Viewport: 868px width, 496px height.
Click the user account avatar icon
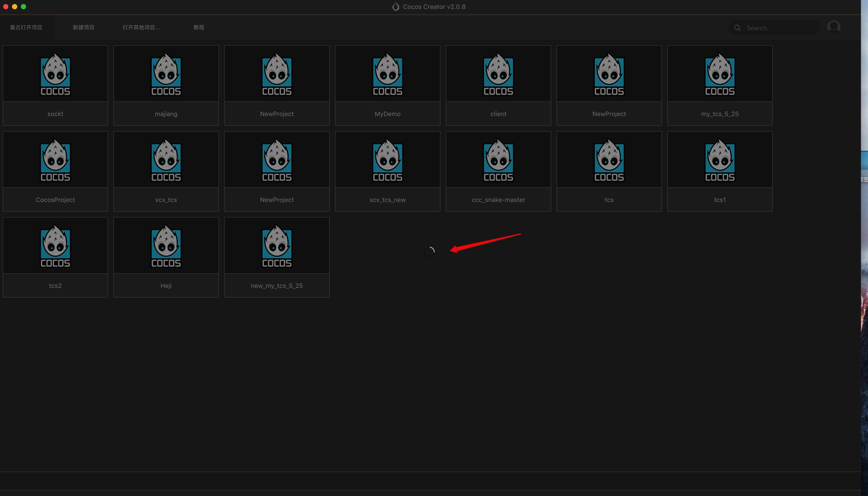pyautogui.click(x=834, y=27)
